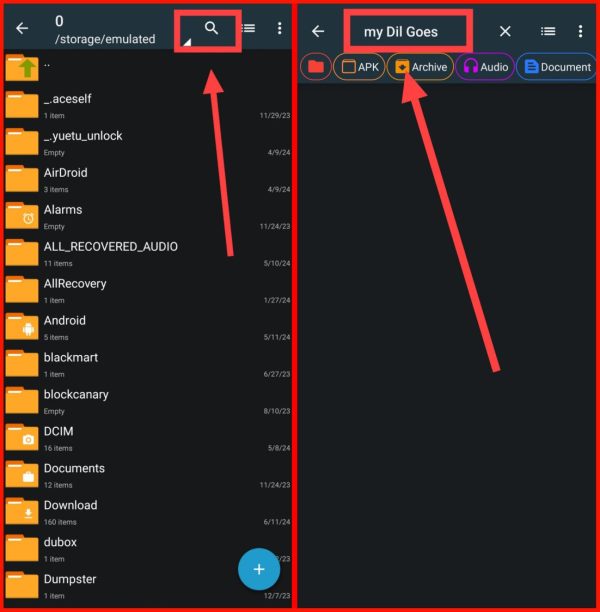This screenshot has height=612, width=600.
Task: Enable the Document filter chip
Action: pos(557,67)
